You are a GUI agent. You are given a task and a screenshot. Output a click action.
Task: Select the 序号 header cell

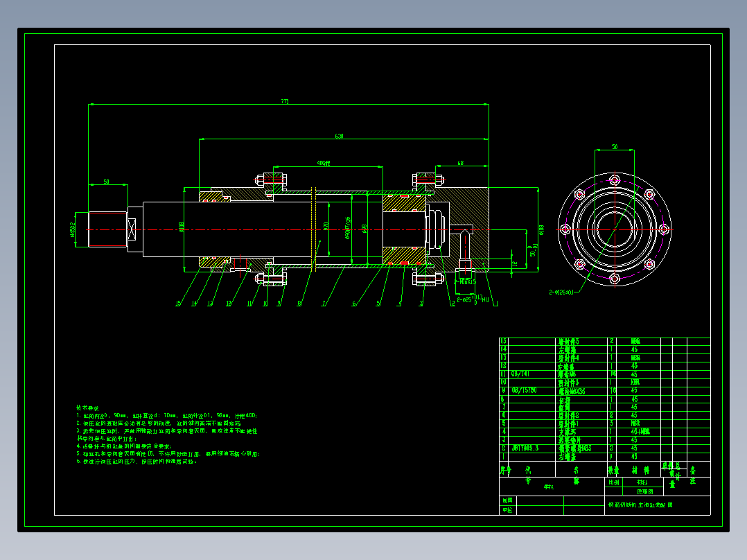pos(504,469)
